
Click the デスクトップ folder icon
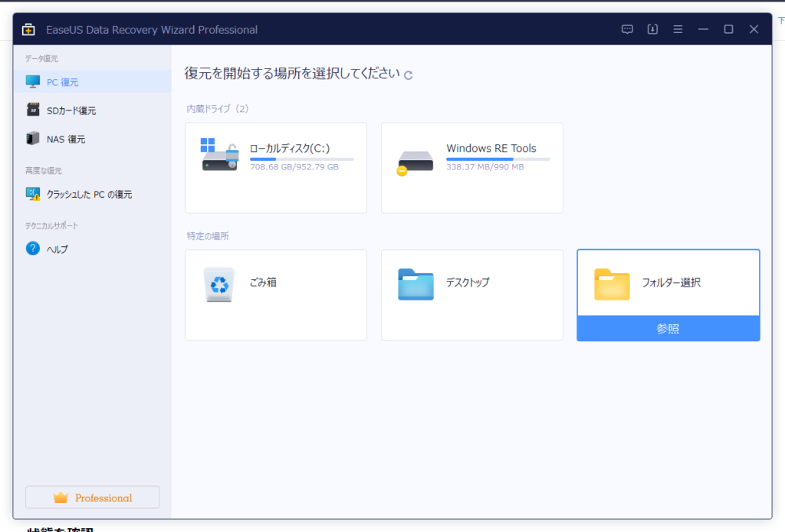pyautogui.click(x=416, y=284)
